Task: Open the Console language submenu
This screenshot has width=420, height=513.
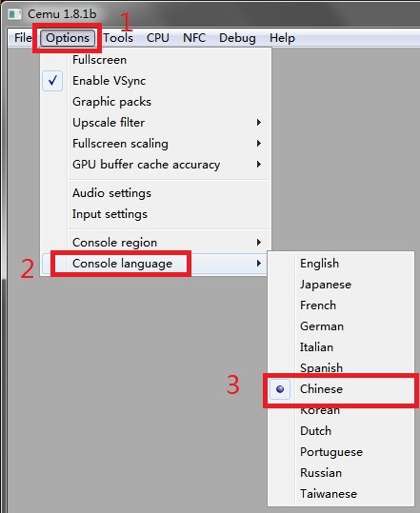Action: pyautogui.click(x=155, y=264)
